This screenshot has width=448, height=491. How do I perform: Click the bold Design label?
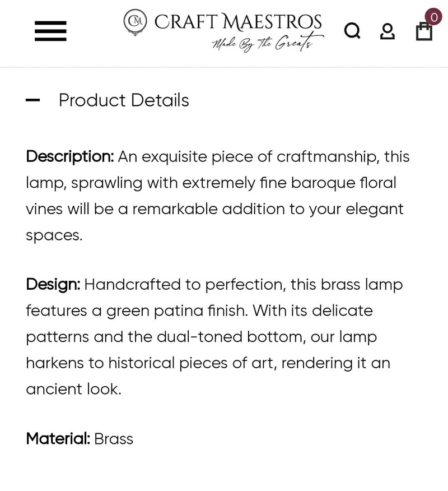tap(53, 285)
